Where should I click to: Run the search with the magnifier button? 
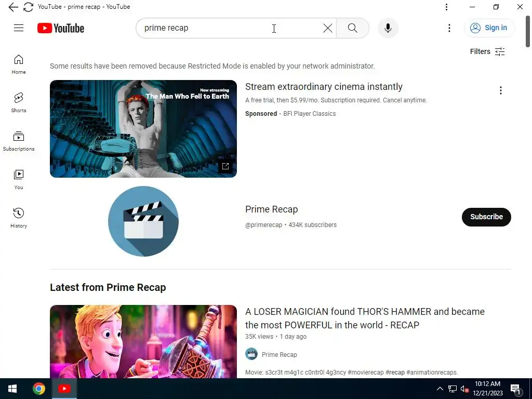point(353,28)
